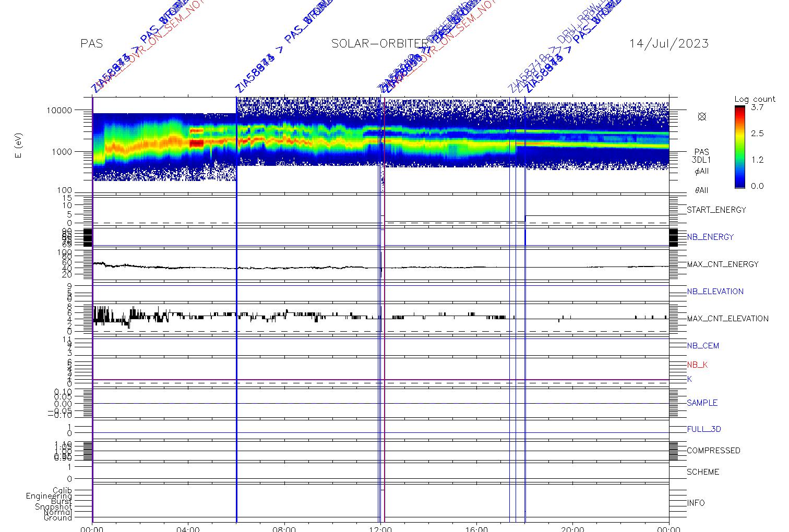This screenshot has width=789, height=532.
Task: Click the MAX_CNT_ENERGY panel label
Action: tap(723, 264)
